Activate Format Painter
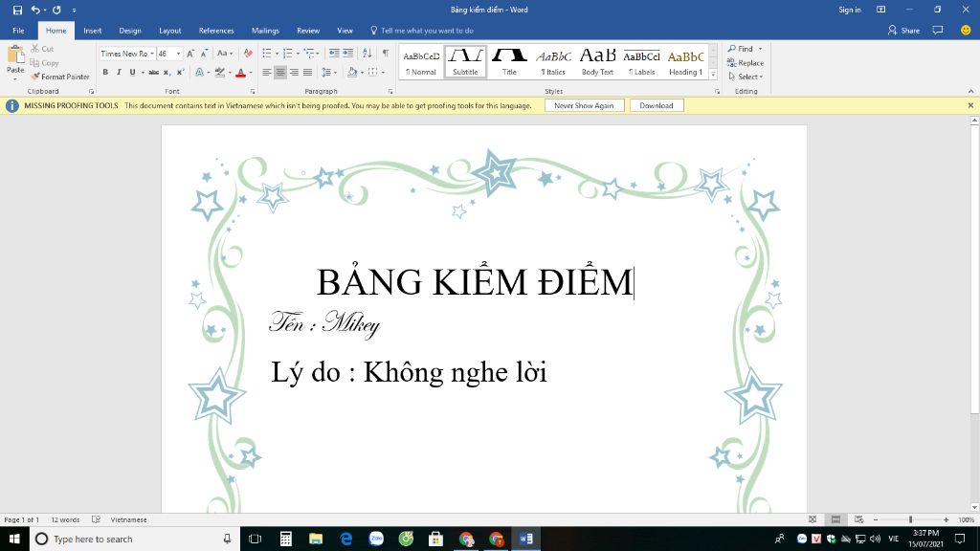The image size is (980, 551). point(60,77)
